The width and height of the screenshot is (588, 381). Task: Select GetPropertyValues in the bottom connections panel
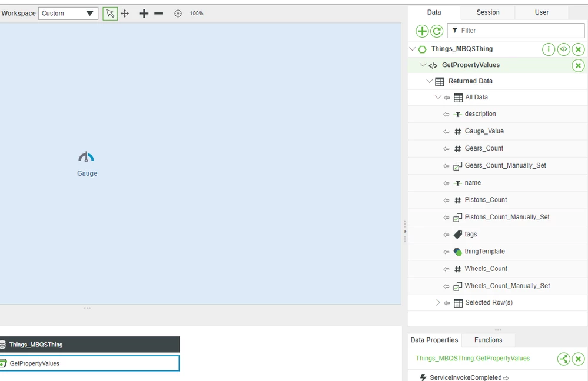[89, 363]
